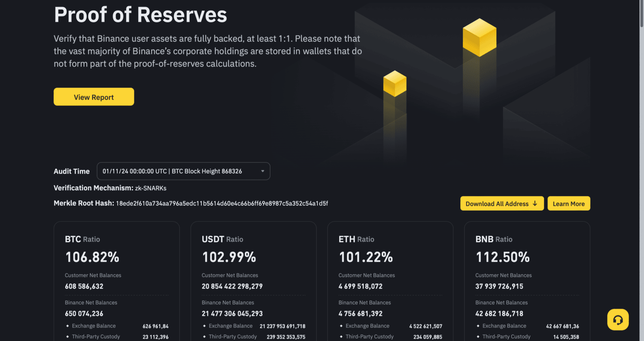This screenshot has width=644, height=341.
Task: Click the caret arrow in Audit Time box
Action: (263, 171)
